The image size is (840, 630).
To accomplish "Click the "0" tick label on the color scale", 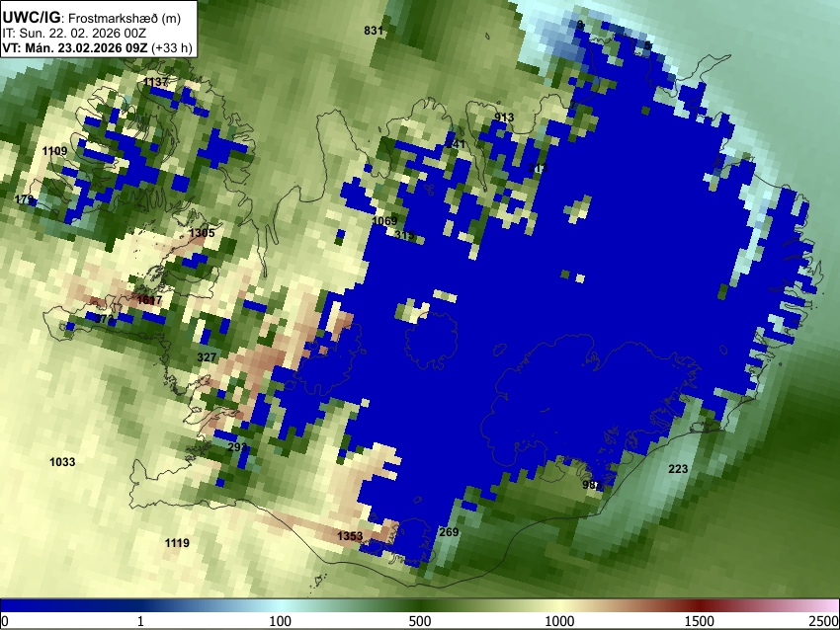I will [x=5, y=621].
